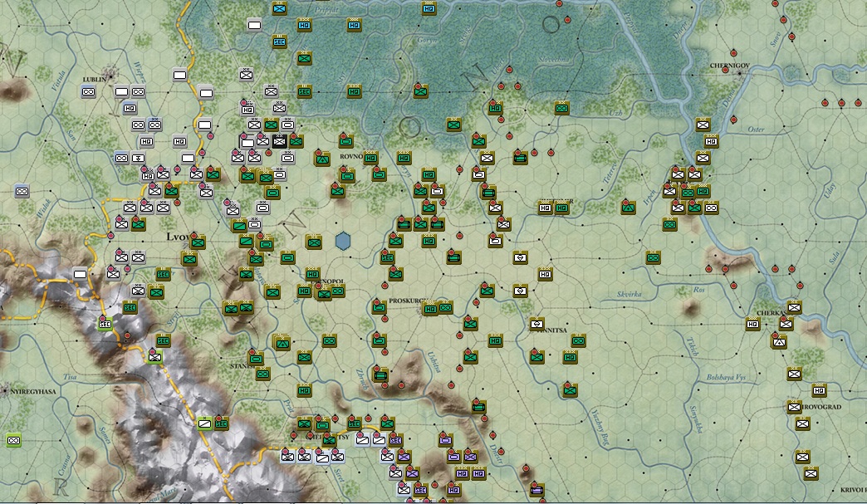Select the green armored counter east of Vinnitsa

(x=578, y=341)
